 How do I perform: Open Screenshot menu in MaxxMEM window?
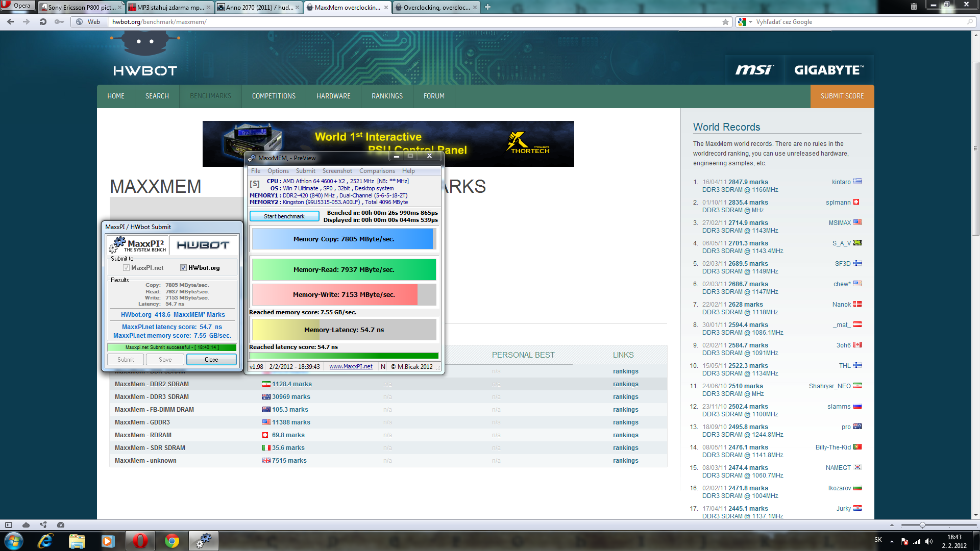pyautogui.click(x=337, y=171)
